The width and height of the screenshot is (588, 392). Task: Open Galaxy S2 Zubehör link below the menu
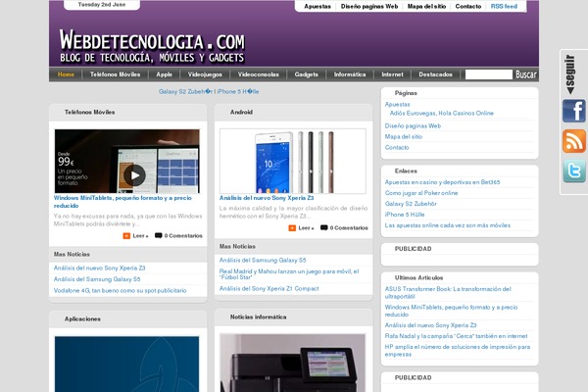coord(185,91)
